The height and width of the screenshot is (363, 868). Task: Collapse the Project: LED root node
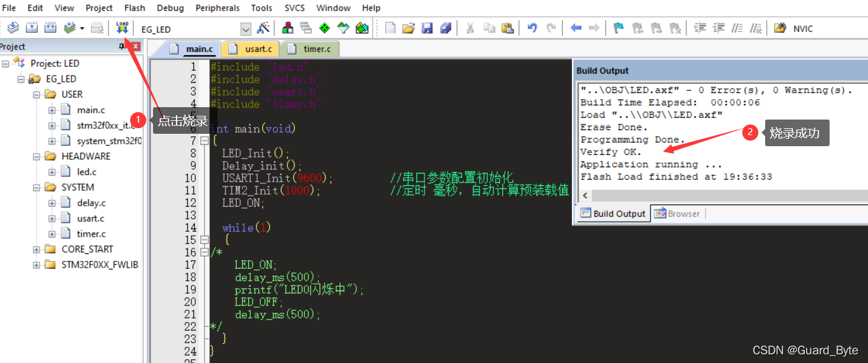(6, 63)
